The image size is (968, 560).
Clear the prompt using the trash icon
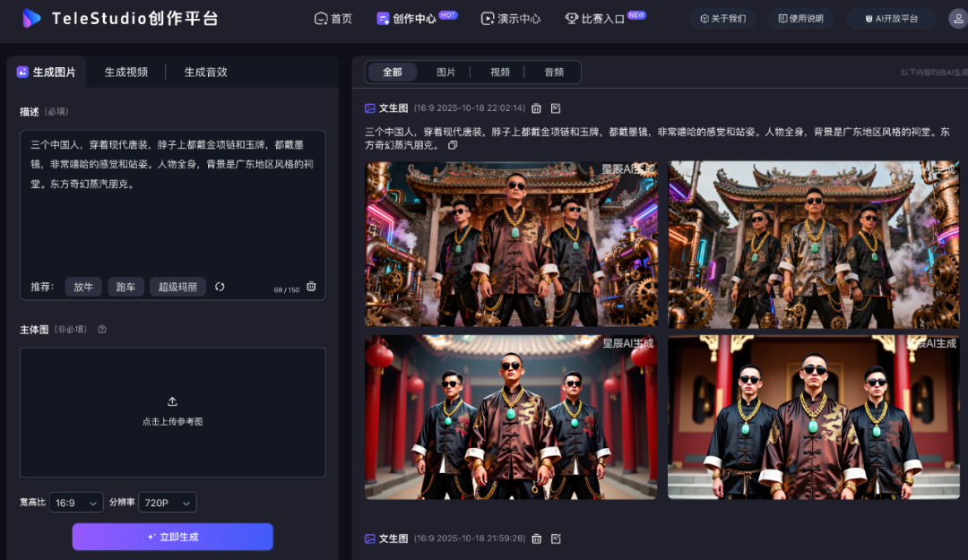311,287
